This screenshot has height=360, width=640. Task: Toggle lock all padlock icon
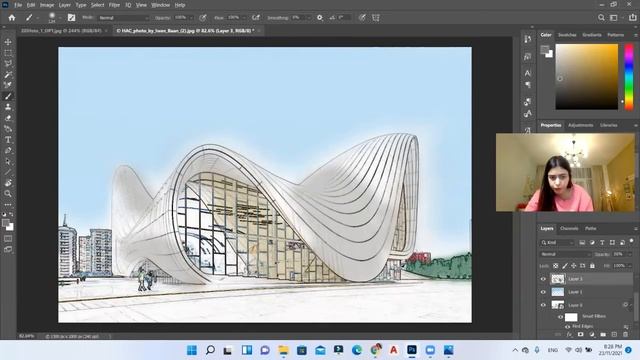[592, 266]
